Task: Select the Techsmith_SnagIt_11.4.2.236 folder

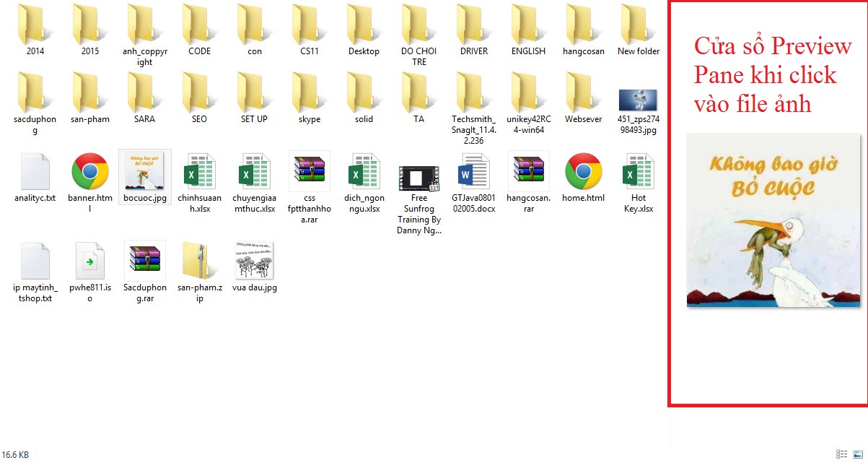Action: point(473,108)
